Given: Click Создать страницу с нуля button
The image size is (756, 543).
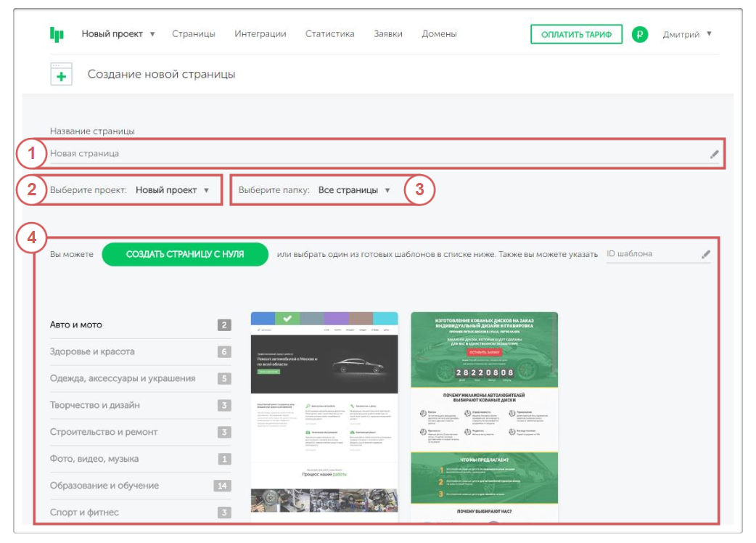Looking at the screenshot, I should tap(185, 255).
